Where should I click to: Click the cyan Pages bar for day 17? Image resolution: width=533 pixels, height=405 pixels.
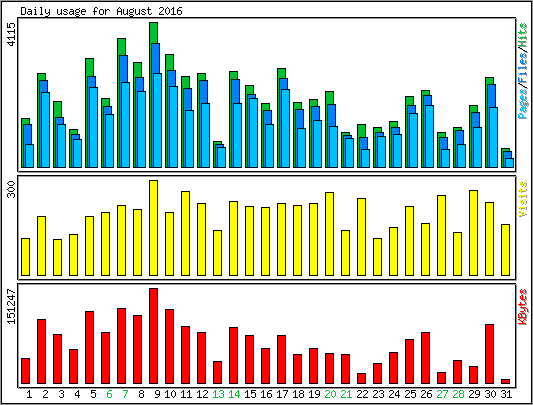click(285, 128)
